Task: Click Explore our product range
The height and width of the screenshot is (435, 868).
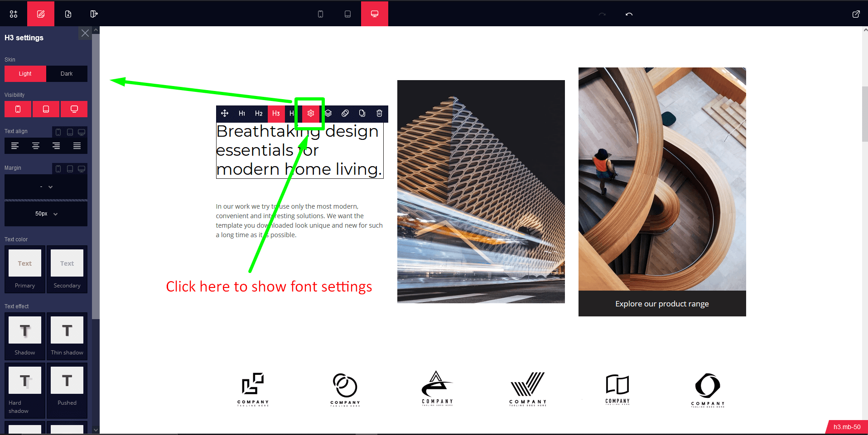Action: (661, 304)
